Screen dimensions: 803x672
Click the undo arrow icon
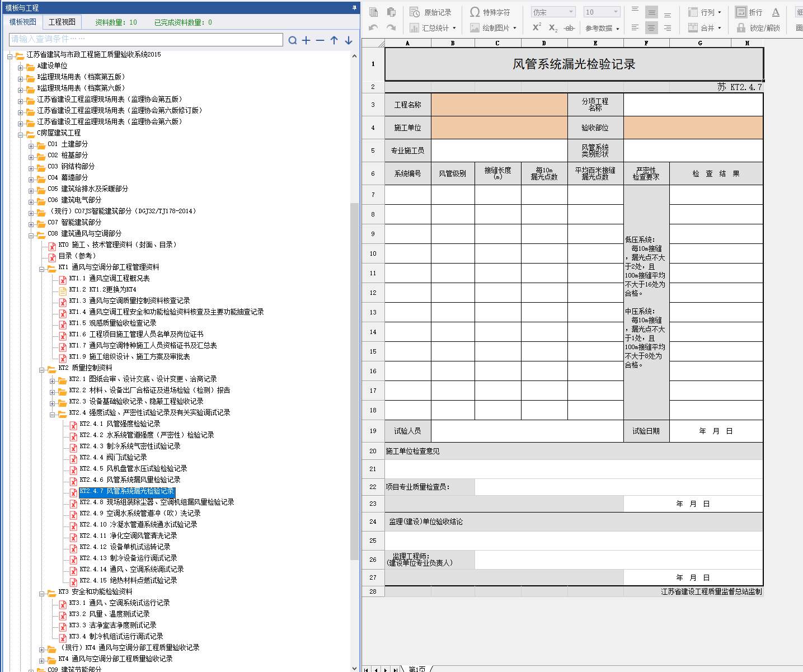(x=374, y=27)
